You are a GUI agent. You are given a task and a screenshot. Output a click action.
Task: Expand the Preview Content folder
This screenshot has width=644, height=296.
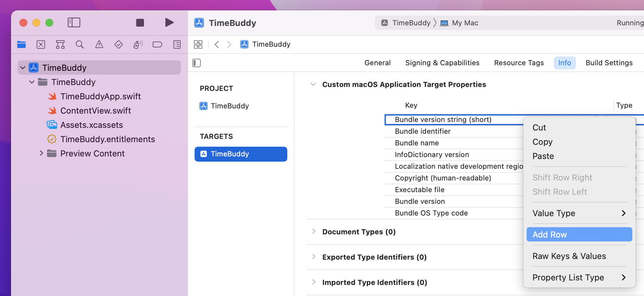pyautogui.click(x=41, y=153)
